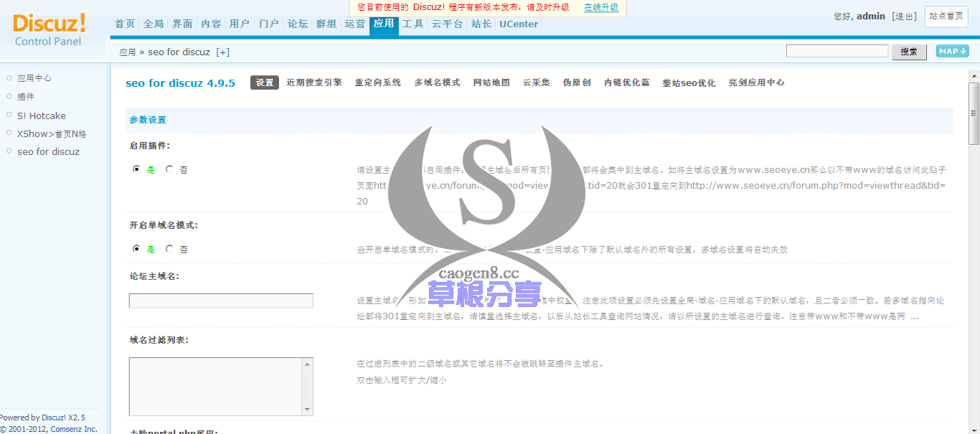980x434 pixels.
Task: Open the MAP dropdown button
Action: tap(952, 51)
